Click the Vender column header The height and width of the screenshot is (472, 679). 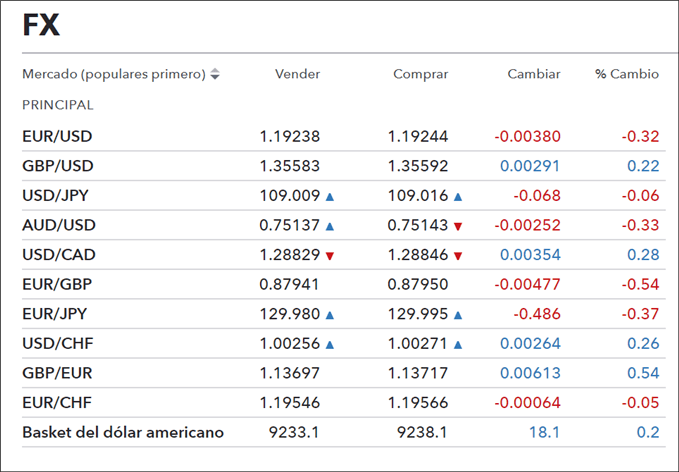(297, 74)
